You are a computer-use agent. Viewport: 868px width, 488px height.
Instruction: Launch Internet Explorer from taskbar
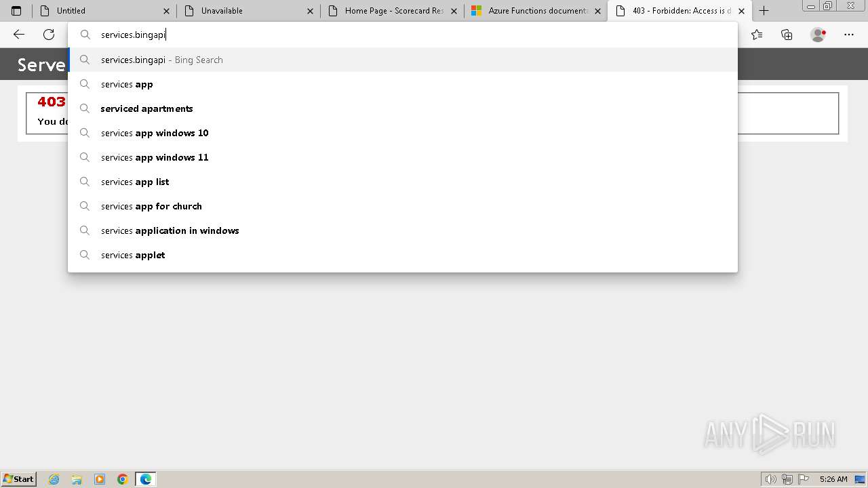54,479
